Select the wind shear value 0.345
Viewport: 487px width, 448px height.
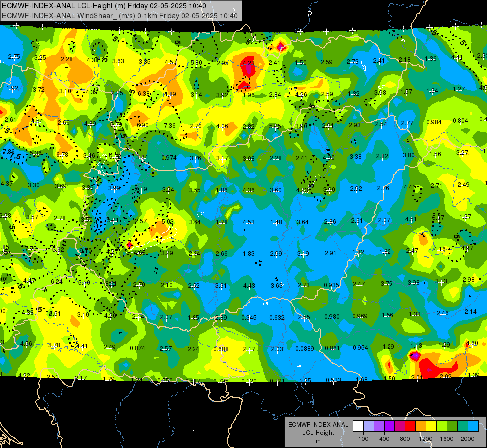coord(249,318)
